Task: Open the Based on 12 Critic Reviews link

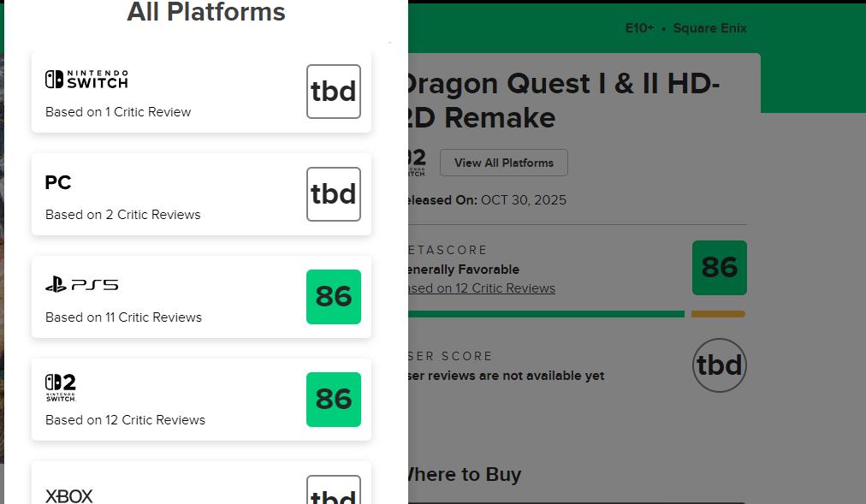Action: coord(481,288)
